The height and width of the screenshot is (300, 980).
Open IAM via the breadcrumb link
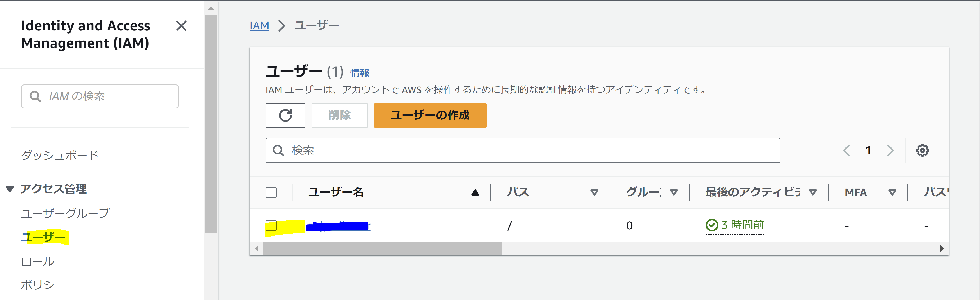click(259, 25)
